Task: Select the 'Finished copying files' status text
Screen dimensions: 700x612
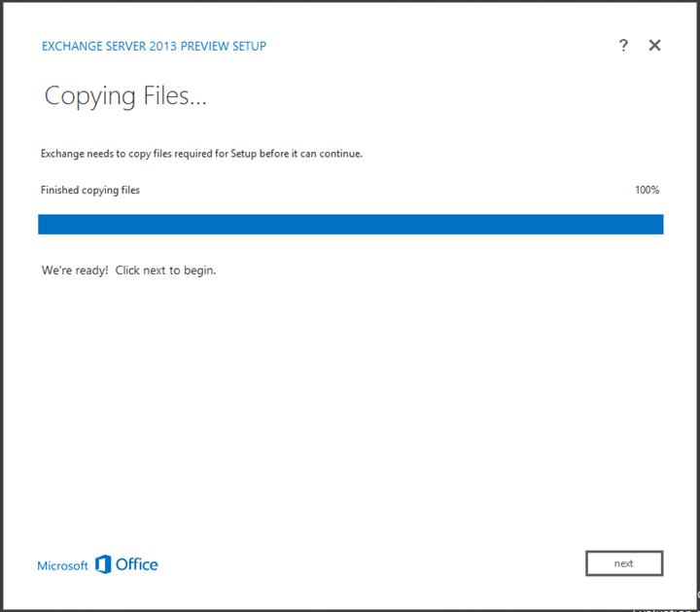Action: 90,191
